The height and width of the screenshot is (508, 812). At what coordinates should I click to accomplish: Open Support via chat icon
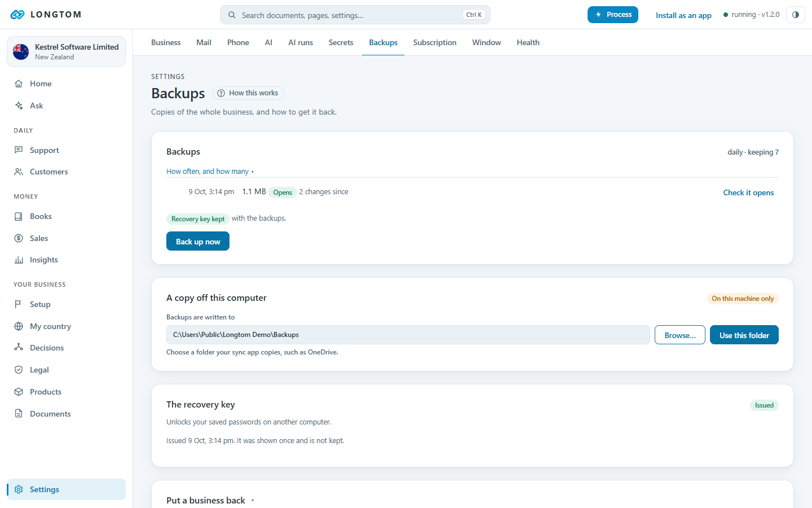19,150
